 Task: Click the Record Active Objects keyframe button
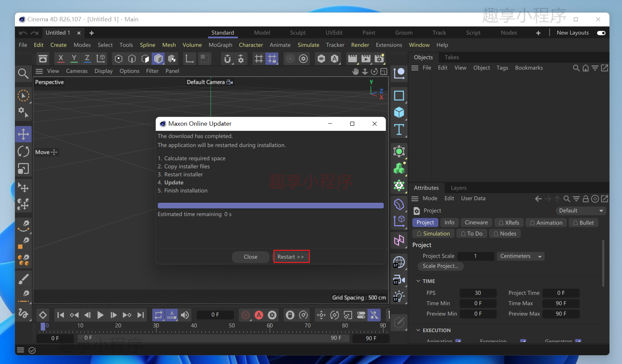pyautogui.click(x=246, y=315)
